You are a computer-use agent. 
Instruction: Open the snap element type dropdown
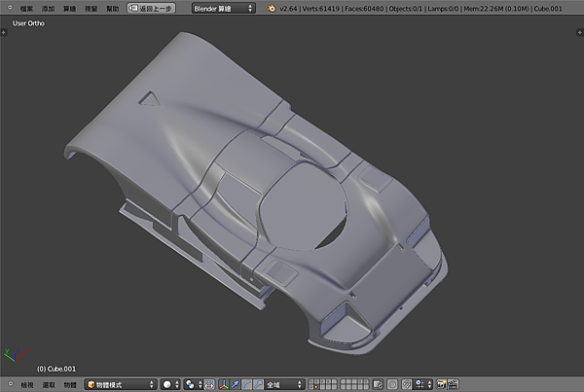pos(423,384)
